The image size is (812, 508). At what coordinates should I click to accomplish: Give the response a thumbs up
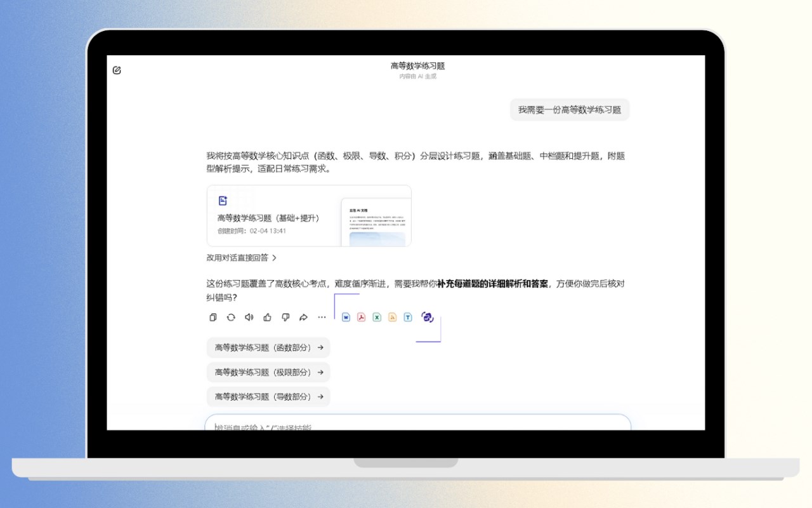coord(267,317)
